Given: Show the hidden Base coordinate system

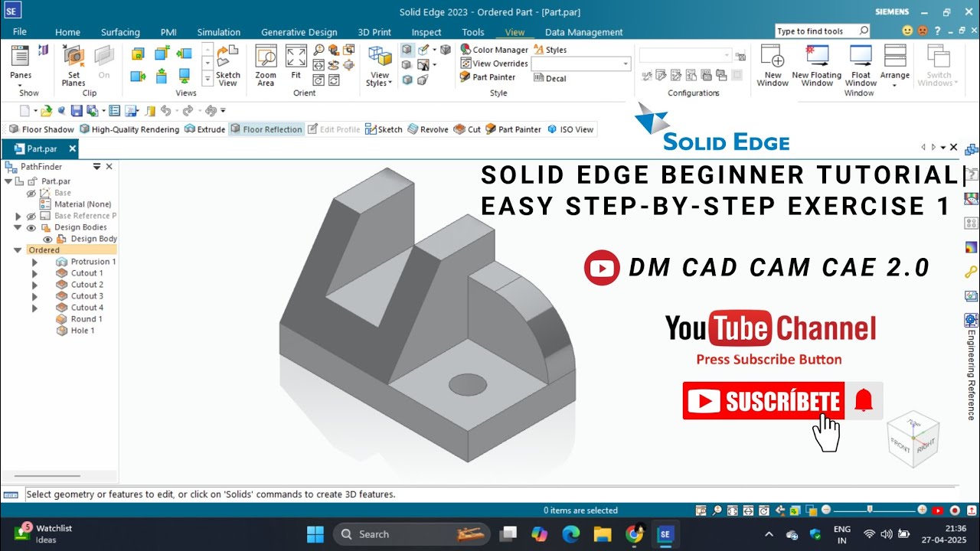Looking at the screenshot, I should click(x=31, y=194).
